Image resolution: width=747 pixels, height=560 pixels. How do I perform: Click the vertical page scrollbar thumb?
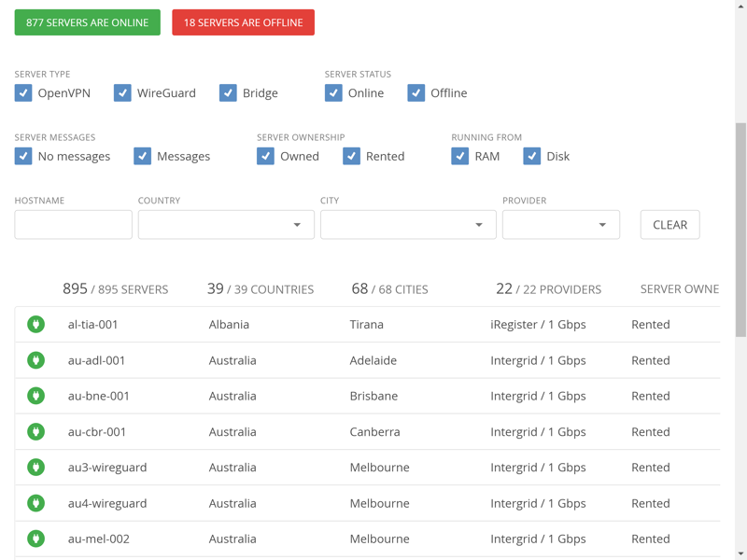[740, 230]
